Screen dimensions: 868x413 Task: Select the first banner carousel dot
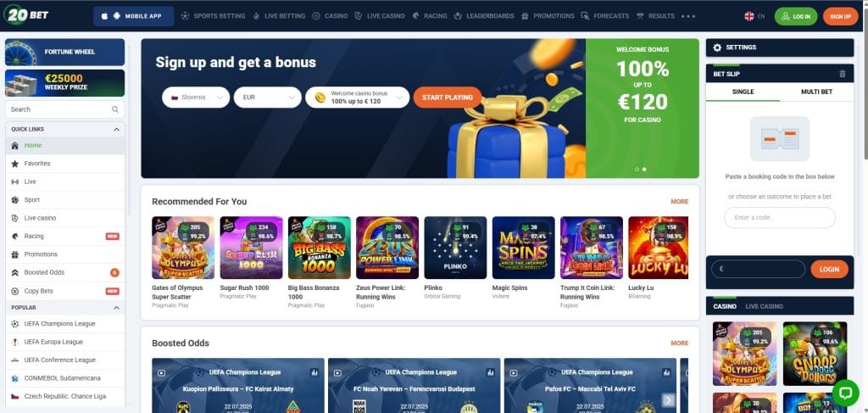tap(637, 170)
